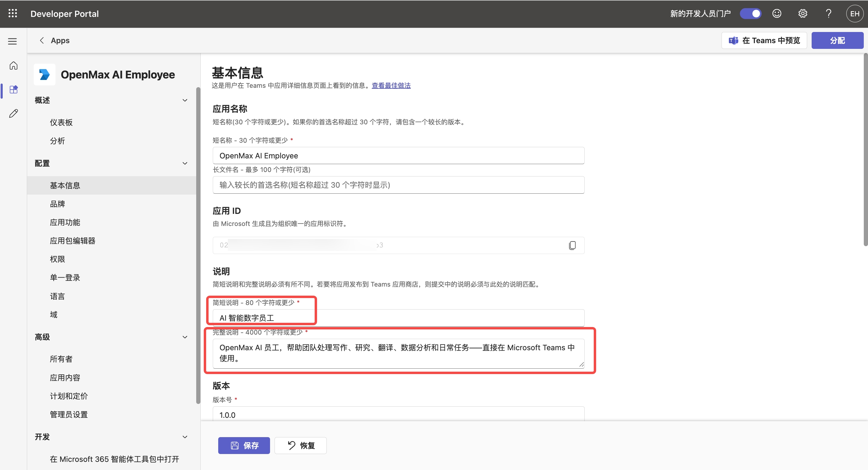This screenshot has width=868, height=470.
Task: Open the help question mark icon
Action: pyautogui.click(x=828, y=14)
